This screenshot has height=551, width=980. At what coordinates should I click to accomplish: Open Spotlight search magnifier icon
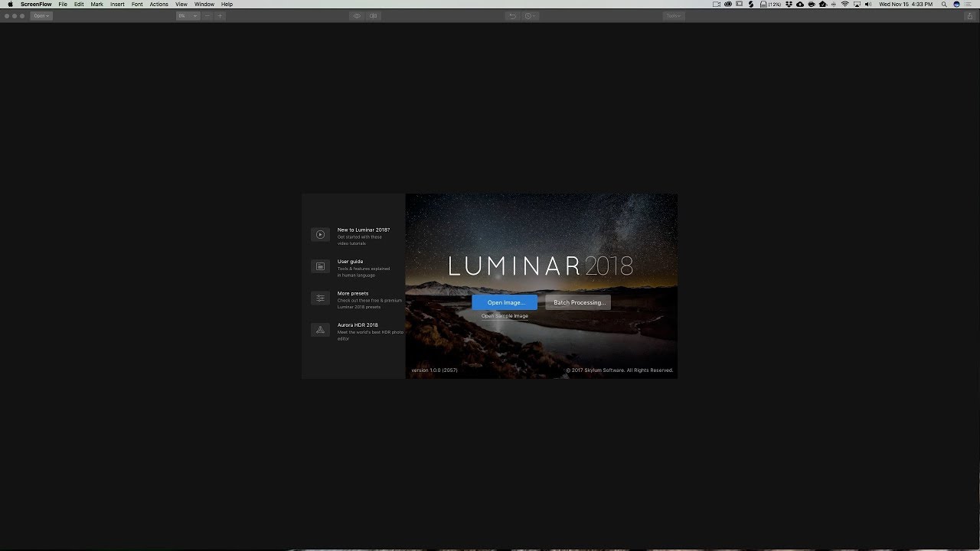(x=944, y=5)
